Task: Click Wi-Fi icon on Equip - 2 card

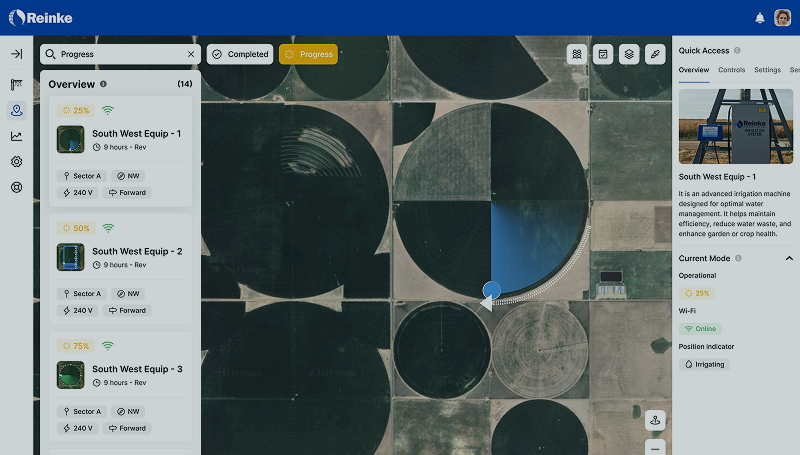Action: click(108, 228)
